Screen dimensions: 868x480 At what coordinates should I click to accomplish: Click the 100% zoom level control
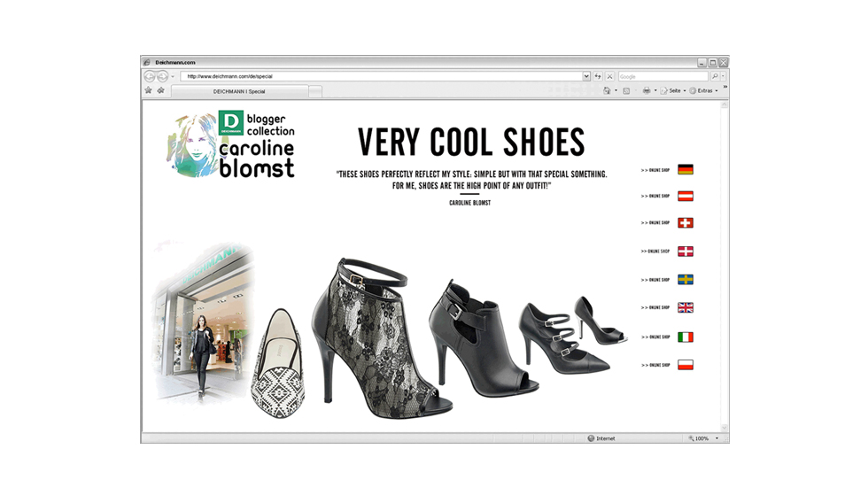[x=699, y=437]
